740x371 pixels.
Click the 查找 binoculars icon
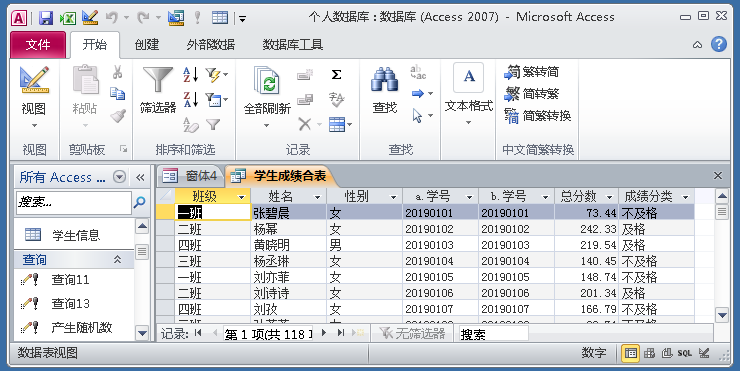(x=384, y=79)
